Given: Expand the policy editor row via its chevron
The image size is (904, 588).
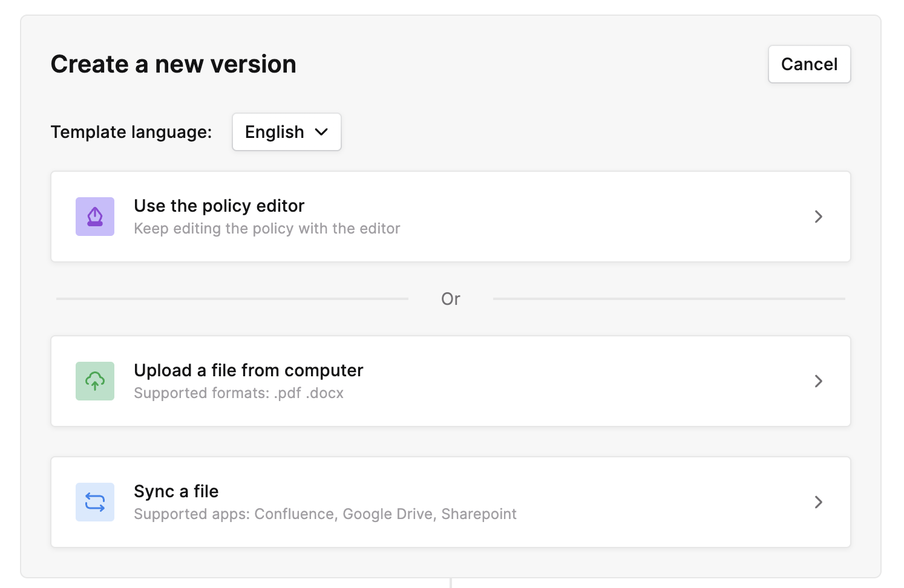Looking at the screenshot, I should pos(819,217).
